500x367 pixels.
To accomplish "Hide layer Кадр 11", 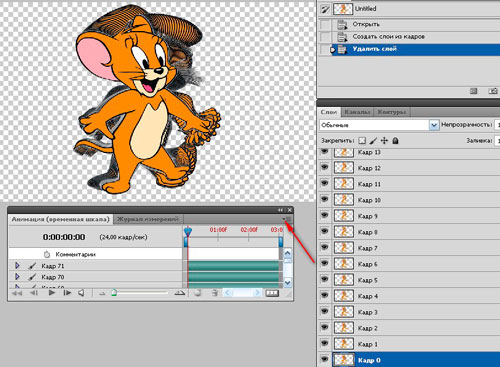I will coord(324,183).
